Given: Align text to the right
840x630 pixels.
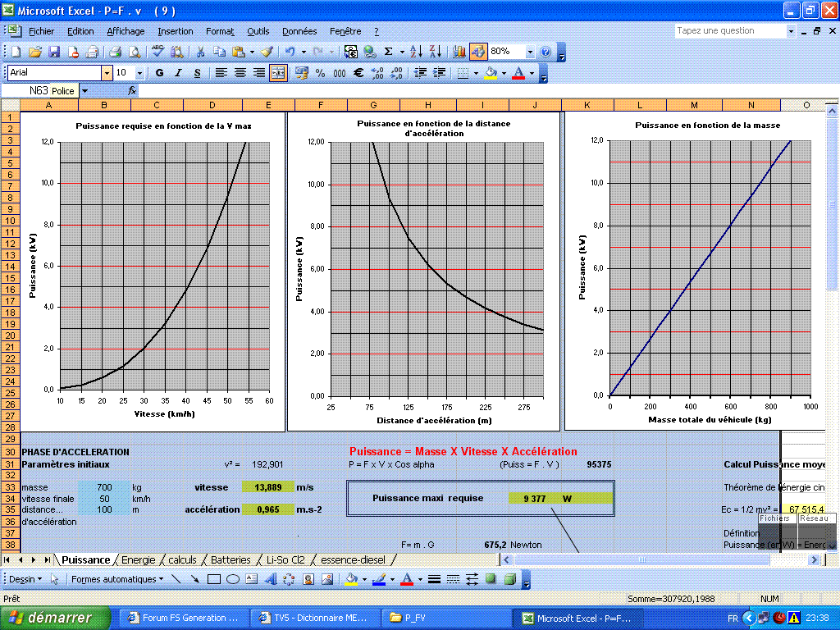Looking at the screenshot, I should [x=259, y=73].
